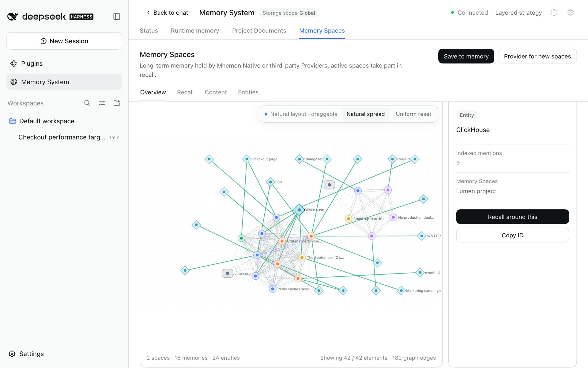Select the Changeset entity node
Image resolution: width=588 pixels, height=368 pixels.
point(299,159)
